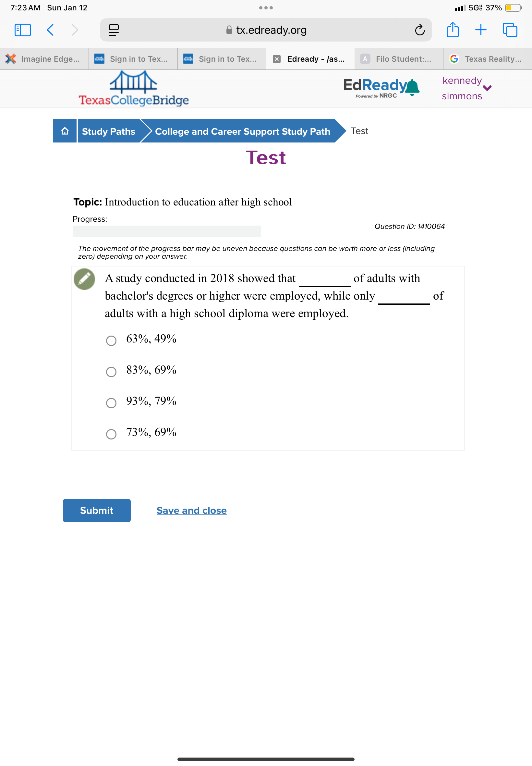The image size is (532, 766).
Task: Reload the tx.edready.org page
Action: pyautogui.click(x=419, y=30)
